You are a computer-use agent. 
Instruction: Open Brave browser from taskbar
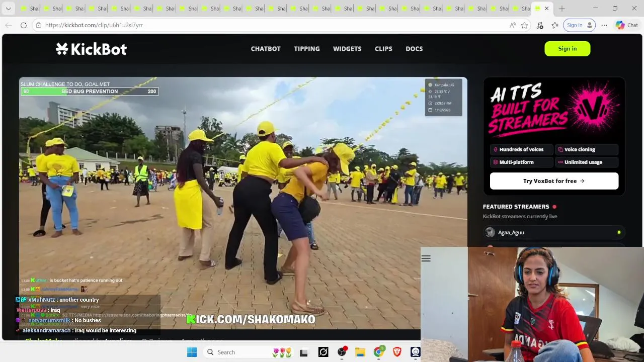pos(397,352)
